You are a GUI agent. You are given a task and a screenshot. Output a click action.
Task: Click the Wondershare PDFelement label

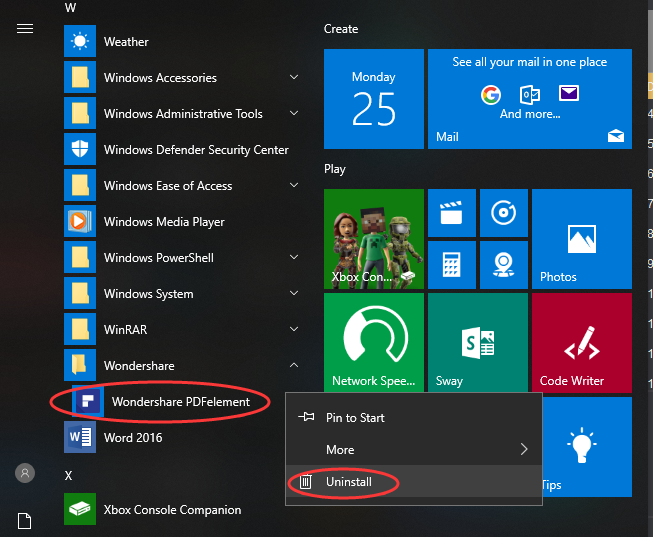coord(181,402)
